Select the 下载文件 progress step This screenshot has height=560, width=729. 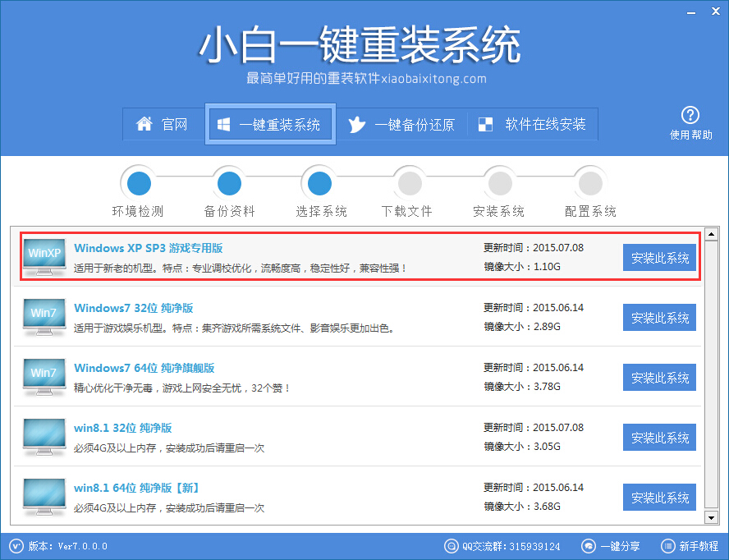[x=409, y=182]
